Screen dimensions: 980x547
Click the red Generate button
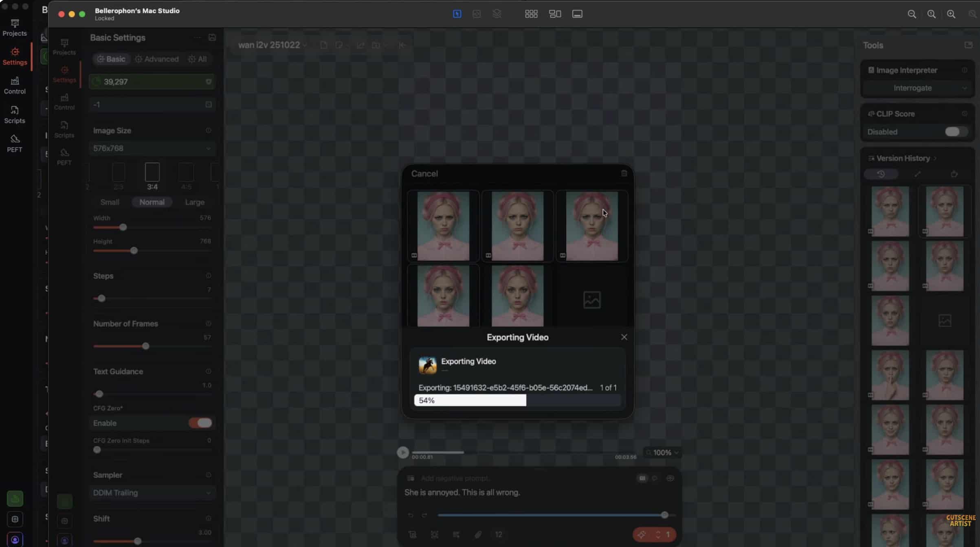point(642,535)
